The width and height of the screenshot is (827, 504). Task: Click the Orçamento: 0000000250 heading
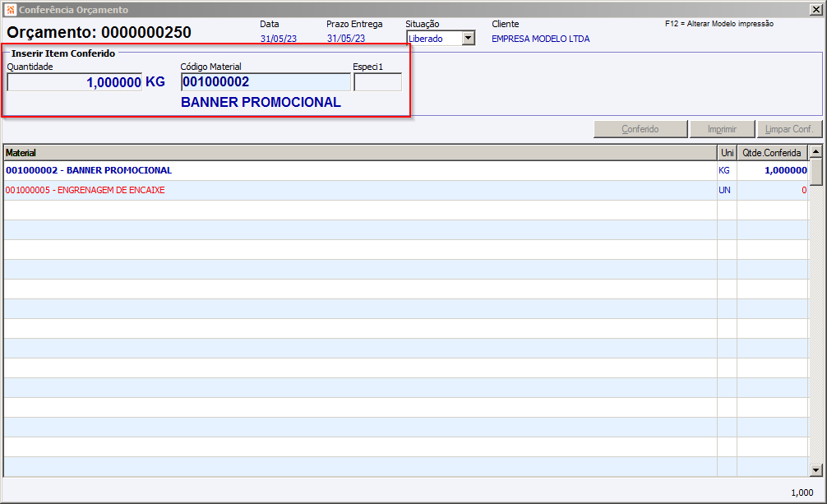tap(99, 32)
